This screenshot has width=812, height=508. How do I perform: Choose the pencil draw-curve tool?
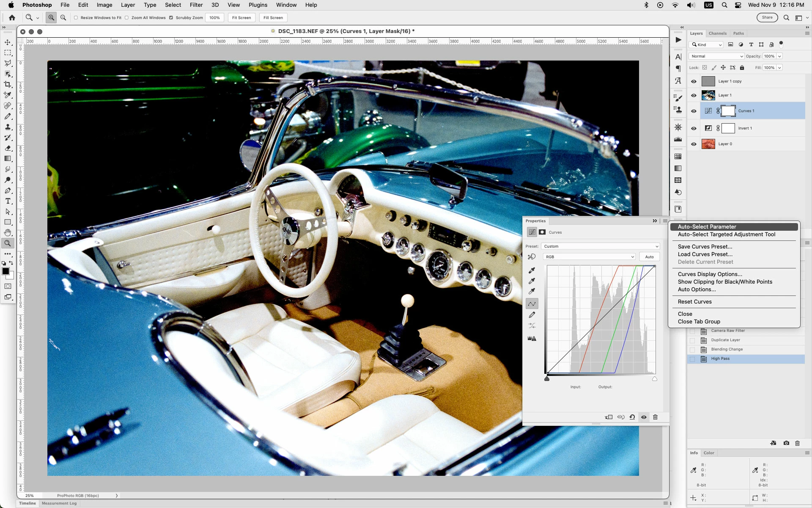tap(532, 315)
